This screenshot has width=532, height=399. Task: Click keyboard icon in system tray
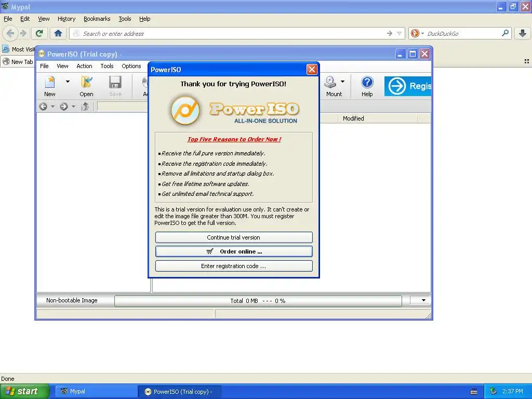point(474,392)
